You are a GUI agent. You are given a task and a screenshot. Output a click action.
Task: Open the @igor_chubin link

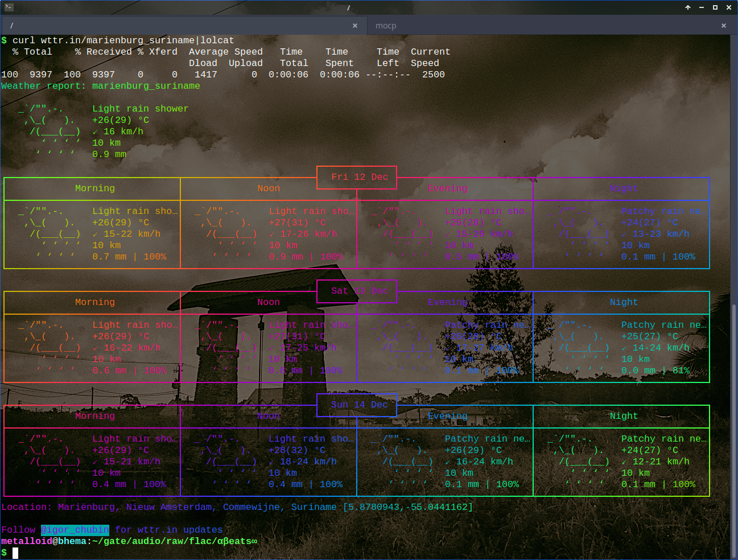75,530
